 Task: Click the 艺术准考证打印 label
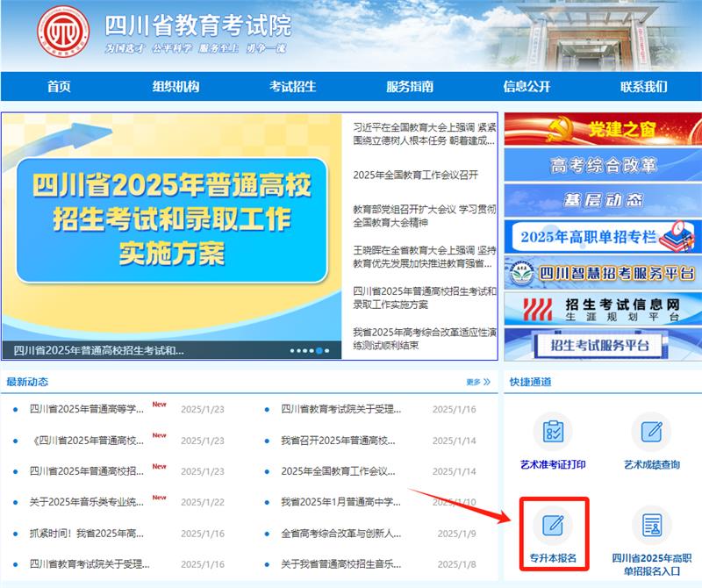553,465
